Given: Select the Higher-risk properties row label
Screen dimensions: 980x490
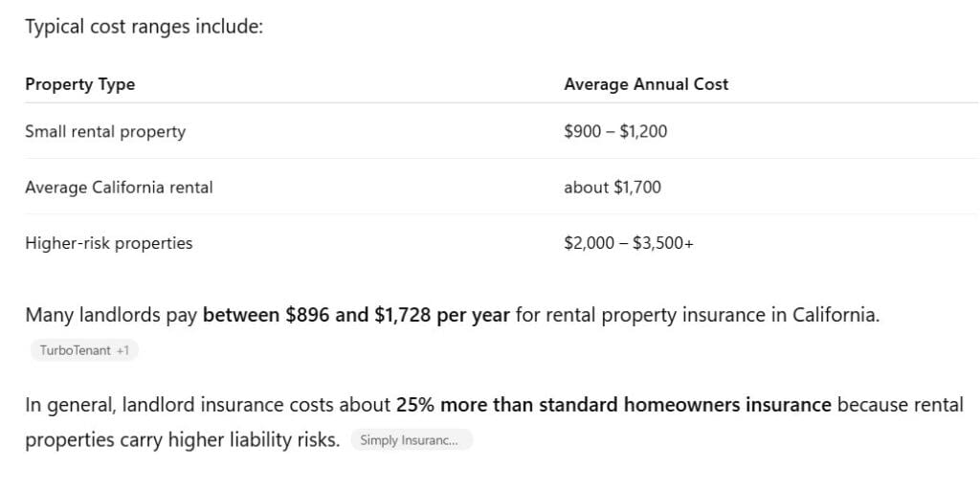Looking at the screenshot, I should pyautogui.click(x=109, y=243).
